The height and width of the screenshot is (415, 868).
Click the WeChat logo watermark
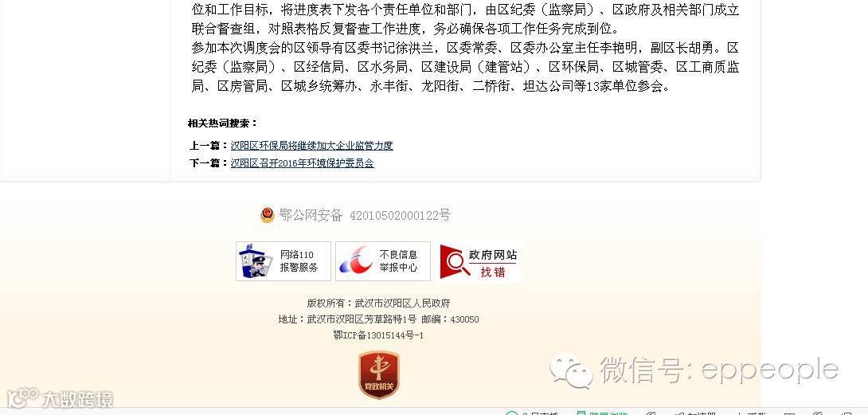[570, 370]
